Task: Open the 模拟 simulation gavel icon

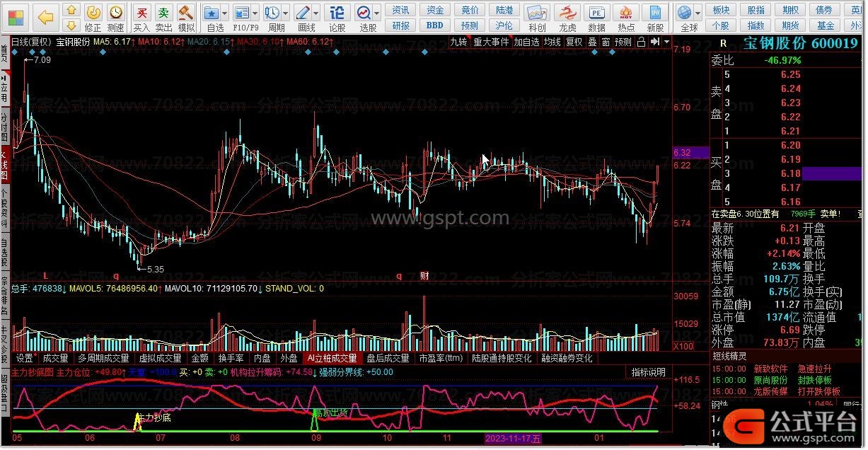Action: coord(186,17)
